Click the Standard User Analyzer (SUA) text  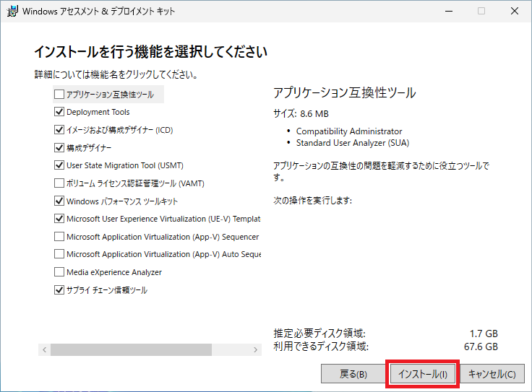tap(353, 143)
